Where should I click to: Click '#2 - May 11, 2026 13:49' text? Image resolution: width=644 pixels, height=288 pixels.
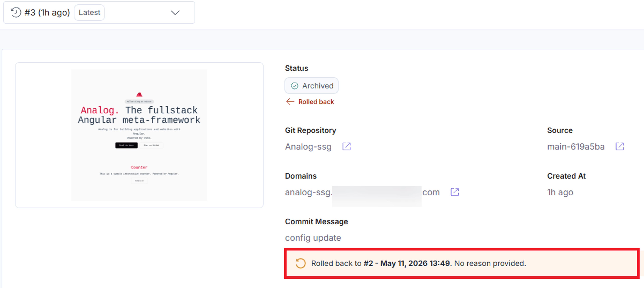pos(407,263)
